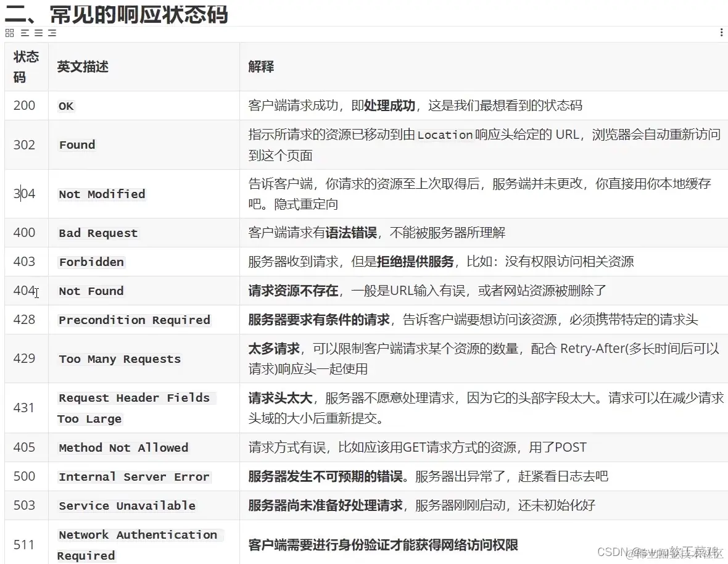The height and width of the screenshot is (564, 728).
Task: Click the 'Found' description in the 302 row
Action: click(77, 145)
